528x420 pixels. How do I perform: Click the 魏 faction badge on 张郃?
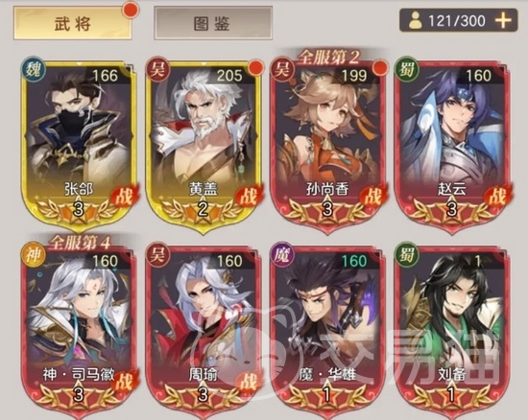[x=33, y=70]
